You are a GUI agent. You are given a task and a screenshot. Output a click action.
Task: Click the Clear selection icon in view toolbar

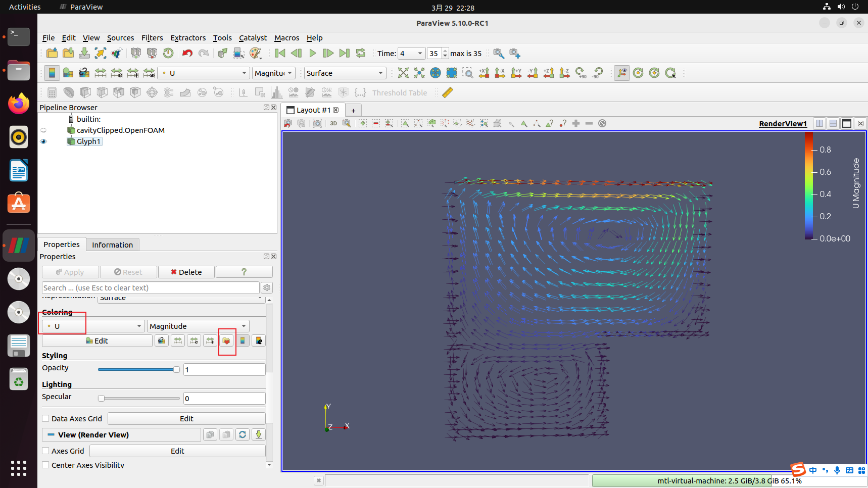[x=602, y=123]
